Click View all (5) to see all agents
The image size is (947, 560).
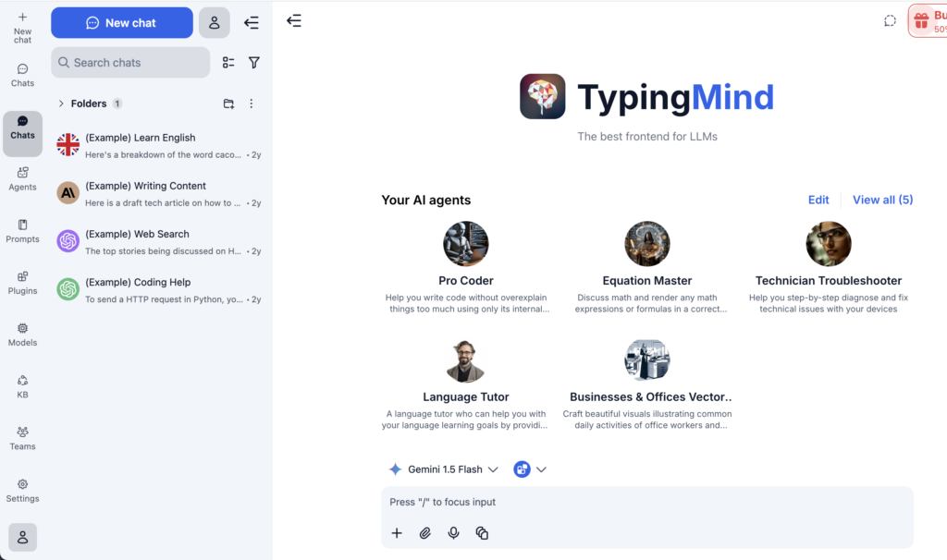[x=882, y=200]
